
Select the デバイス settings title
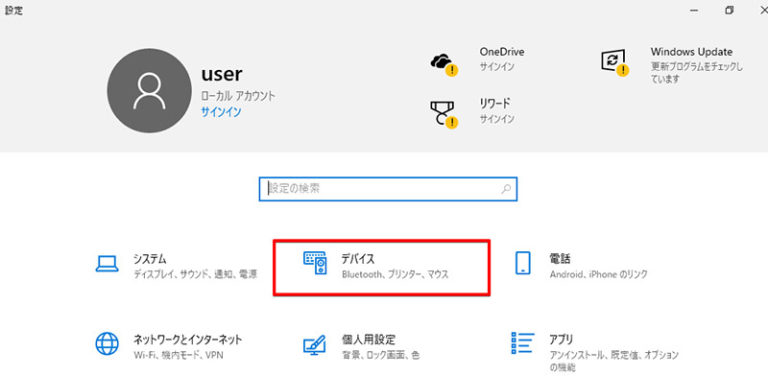358,259
